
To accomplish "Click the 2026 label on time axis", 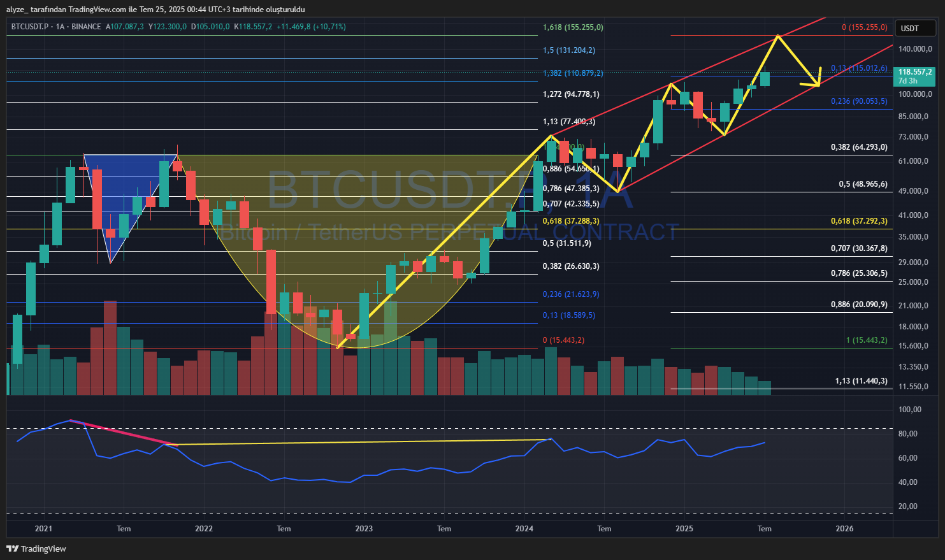I will tap(844, 528).
